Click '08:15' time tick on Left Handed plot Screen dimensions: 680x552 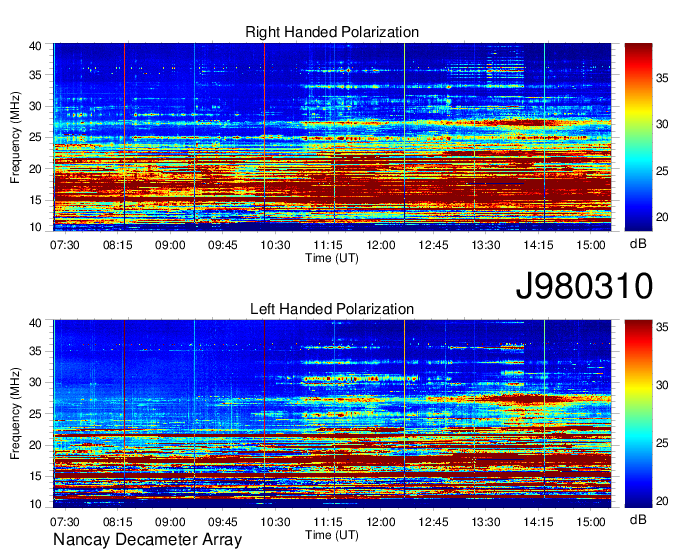pyautogui.click(x=117, y=522)
